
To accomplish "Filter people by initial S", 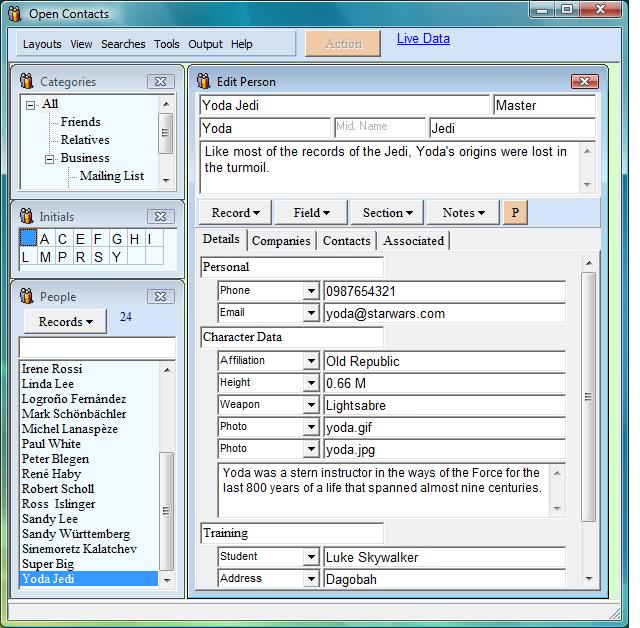I will 98,257.
